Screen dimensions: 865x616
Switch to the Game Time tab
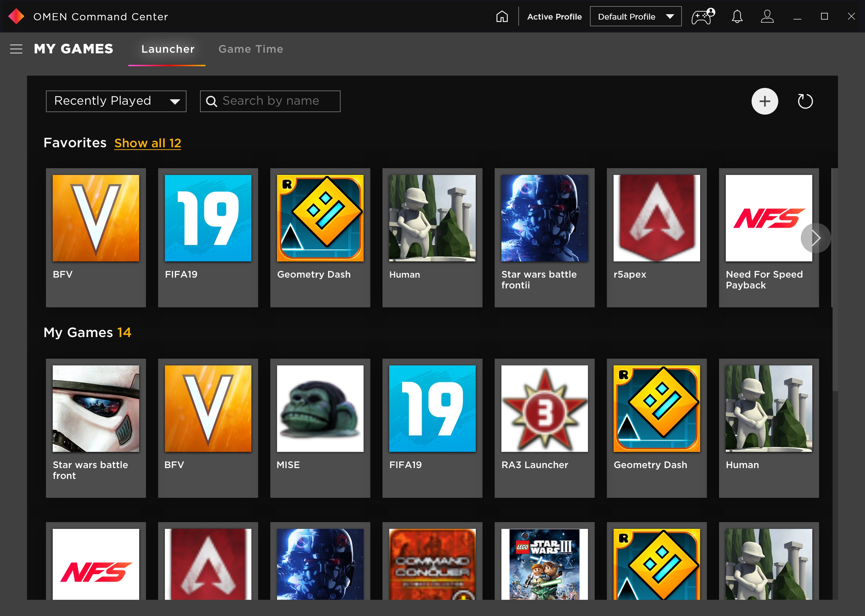(x=250, y=49)
